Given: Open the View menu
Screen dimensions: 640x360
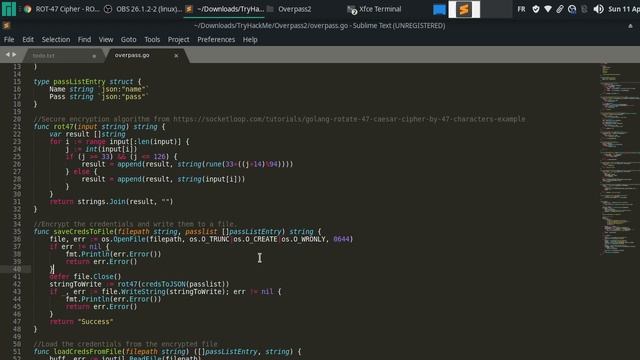Looking at the screenshot, I should tap(106, 40).
